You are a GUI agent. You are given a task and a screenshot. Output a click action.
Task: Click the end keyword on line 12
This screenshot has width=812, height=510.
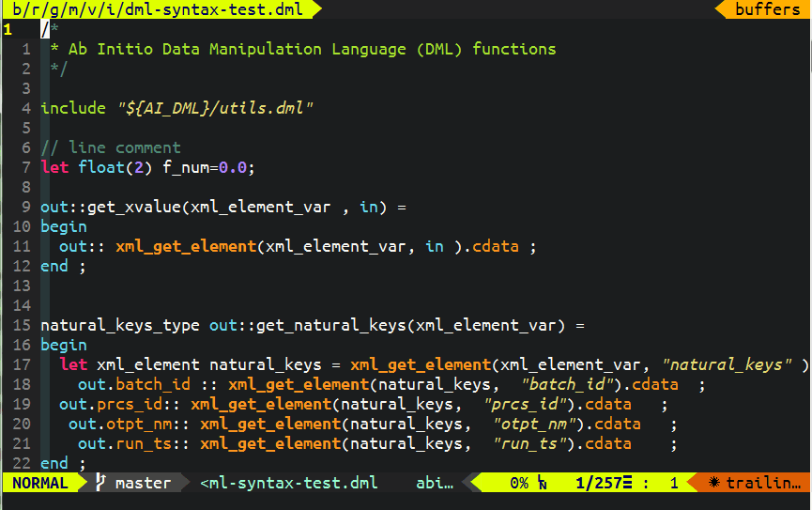[54, 266]
